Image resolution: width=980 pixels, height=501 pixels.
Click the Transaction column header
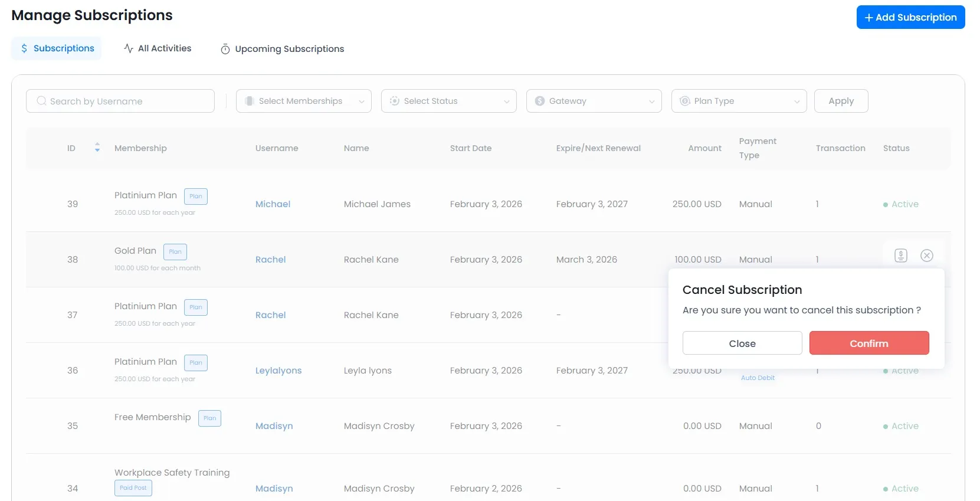point(840,148)
